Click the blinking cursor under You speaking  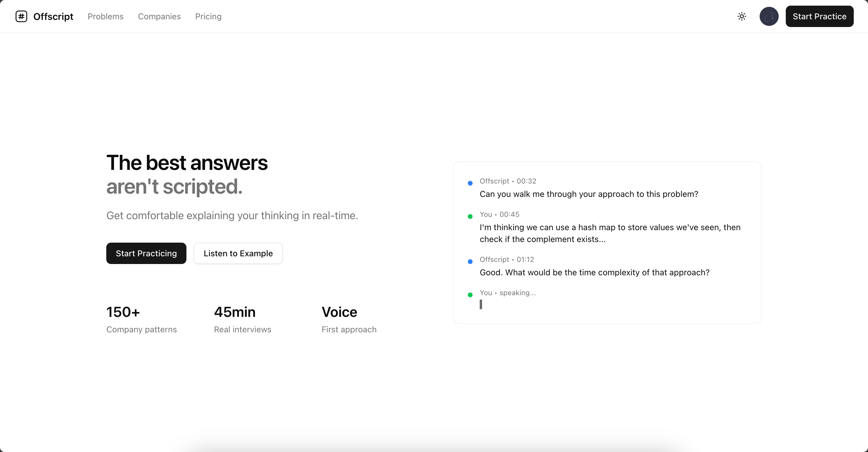[481, 304]
